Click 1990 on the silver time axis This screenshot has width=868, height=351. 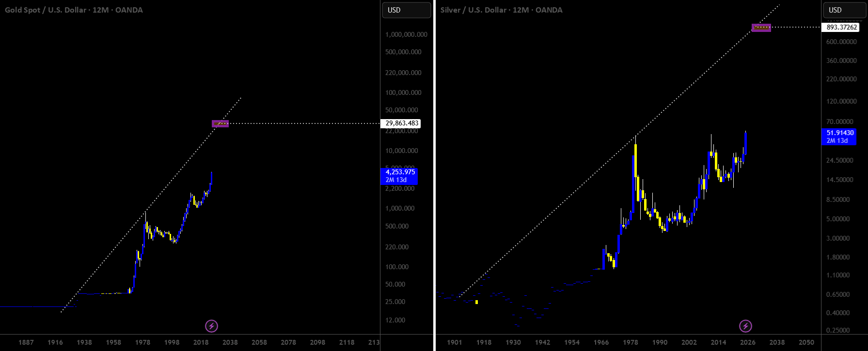660,342
